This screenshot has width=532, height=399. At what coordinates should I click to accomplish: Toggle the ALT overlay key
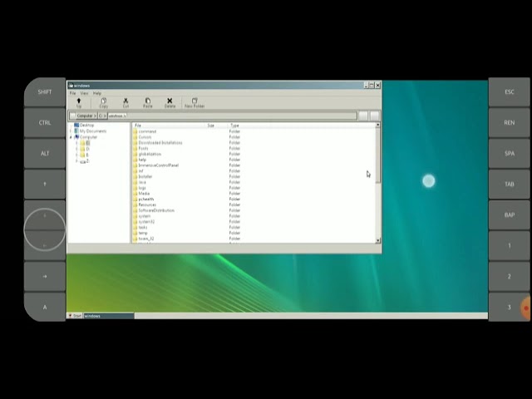45,153
